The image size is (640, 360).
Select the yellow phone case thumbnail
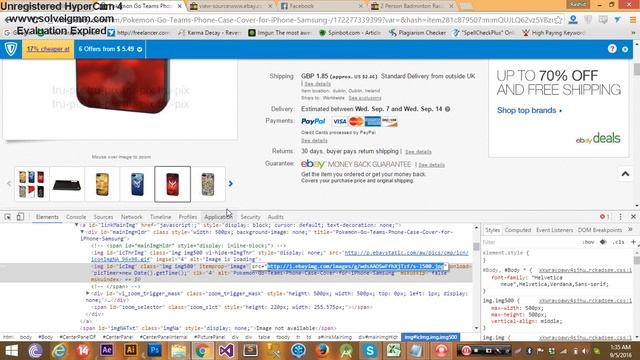[x=102, y=184]
